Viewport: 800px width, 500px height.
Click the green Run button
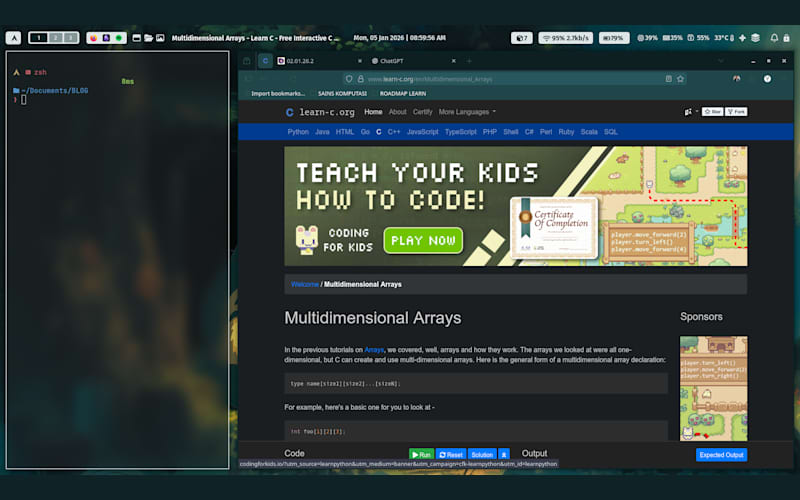coord(421,455)
